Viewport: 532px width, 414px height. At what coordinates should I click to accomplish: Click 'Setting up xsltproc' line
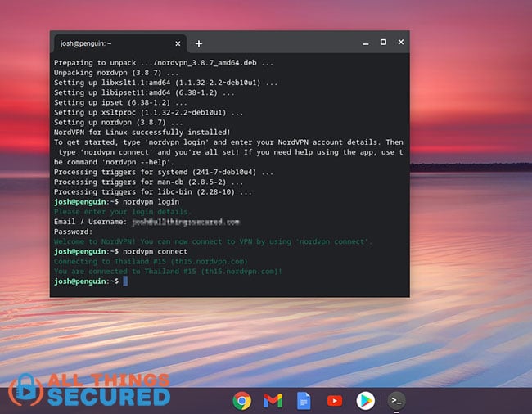pyautogui.click(x=148, y=112)
